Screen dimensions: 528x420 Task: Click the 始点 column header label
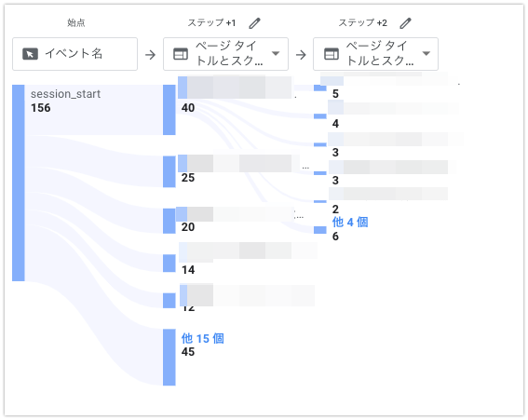pos(76,23)
